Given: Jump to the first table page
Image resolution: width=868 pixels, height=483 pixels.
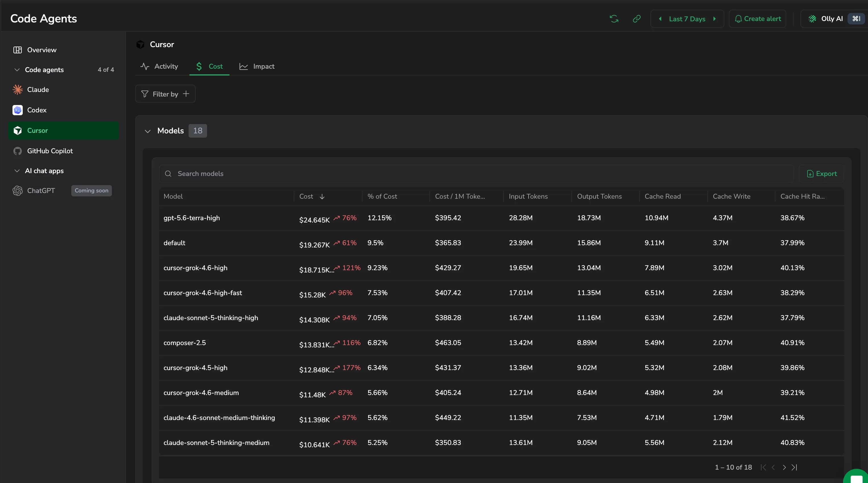Looking at the screenshot, I should (763, 467).
